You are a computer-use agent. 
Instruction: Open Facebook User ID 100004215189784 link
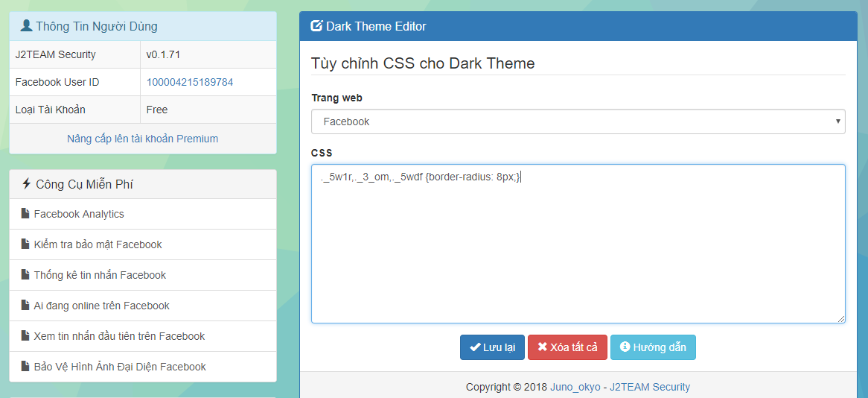pyautogui.click(x=190, y=82)
